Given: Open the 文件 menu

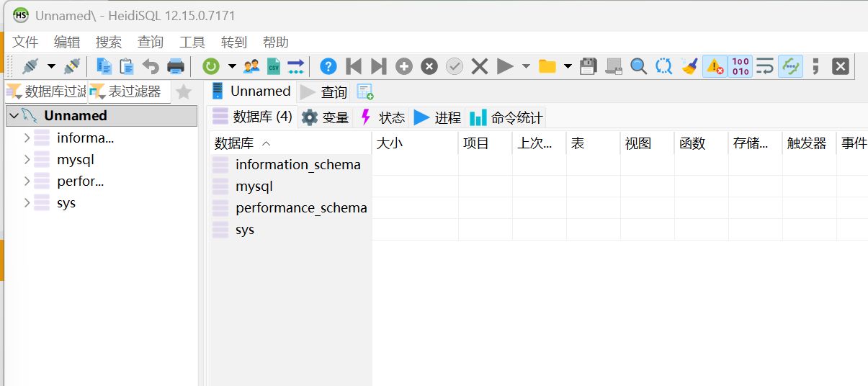Looking at the screenshot, I should (x=25, y=42).
